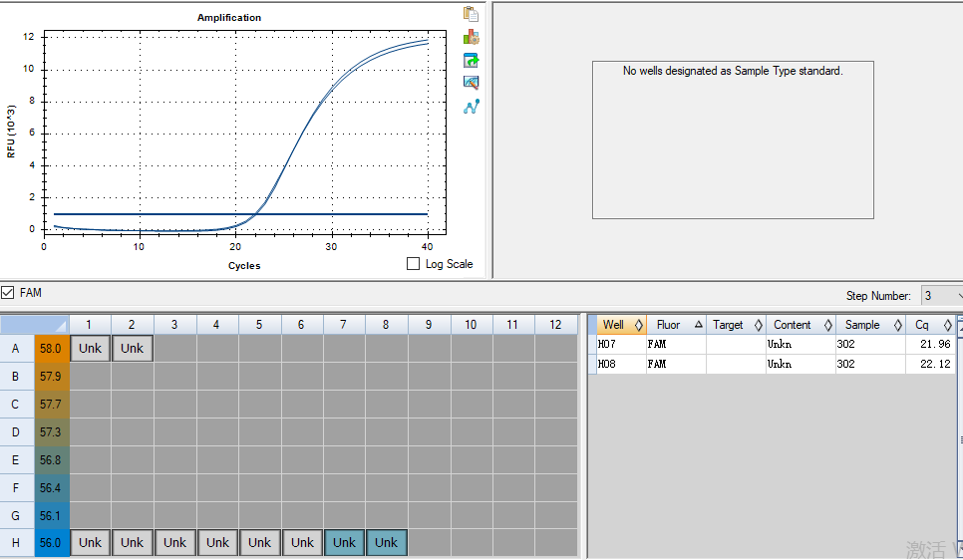This screenshot has width=963, height=560.
Task: Uncheck the FAM fluorophore checkbox
Action: coord(7,293)
